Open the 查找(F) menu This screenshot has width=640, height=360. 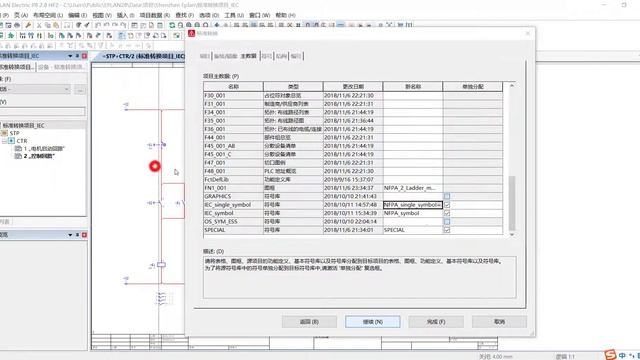tap(184, 15)
